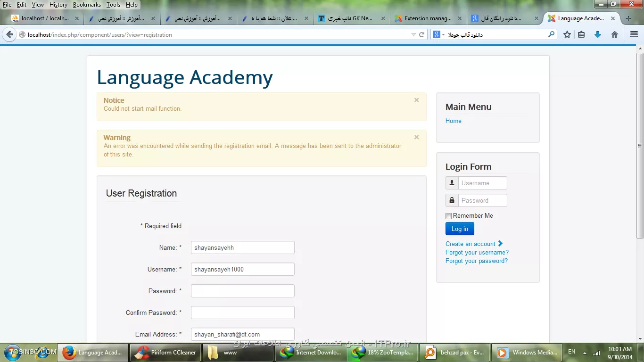The height and width of the screenshot is (362, 644).
Task: Open the File menu
Action: (7, 5)
